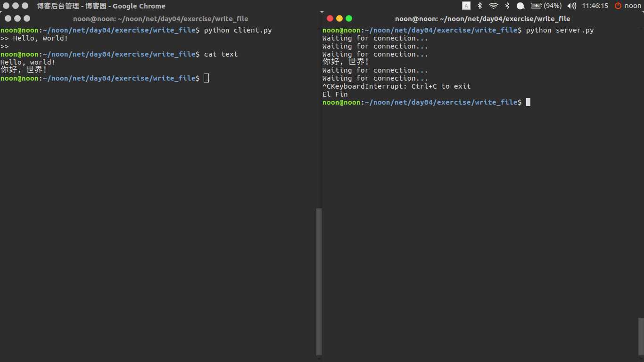This screenshot has width=644, height=362.
Task: Open the battery indicator showing 94%
Action: tap(546, 6)
